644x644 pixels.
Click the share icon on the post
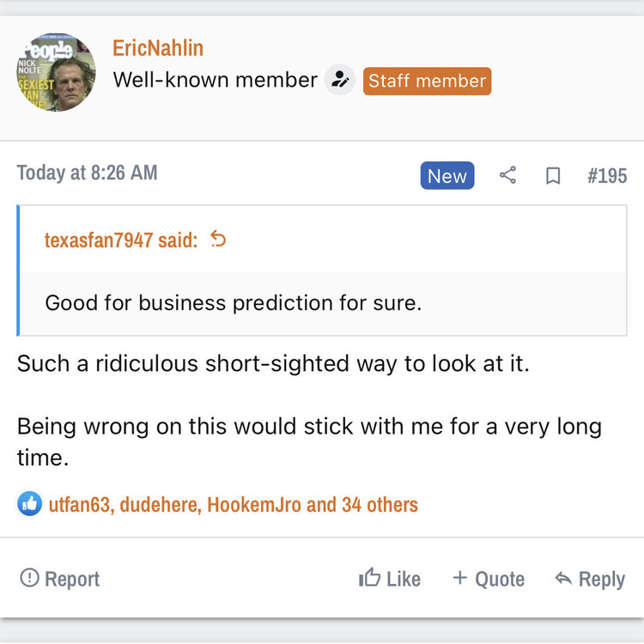[507, 176]
